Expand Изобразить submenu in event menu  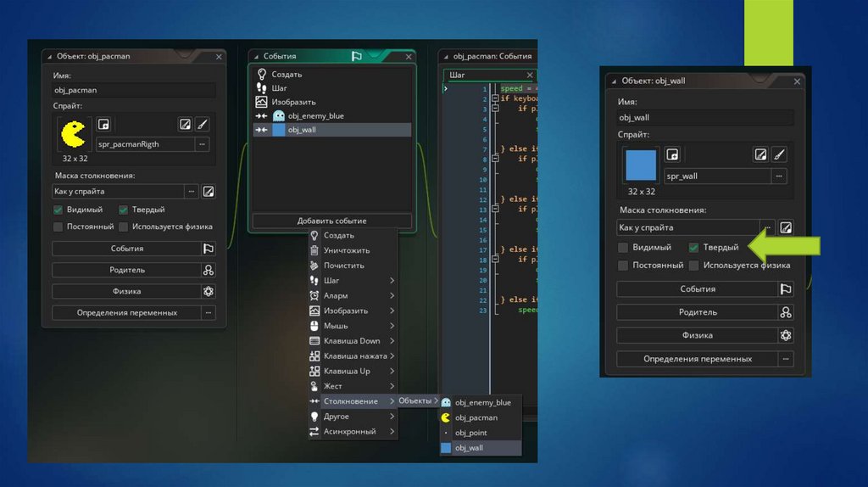(353, 311)
